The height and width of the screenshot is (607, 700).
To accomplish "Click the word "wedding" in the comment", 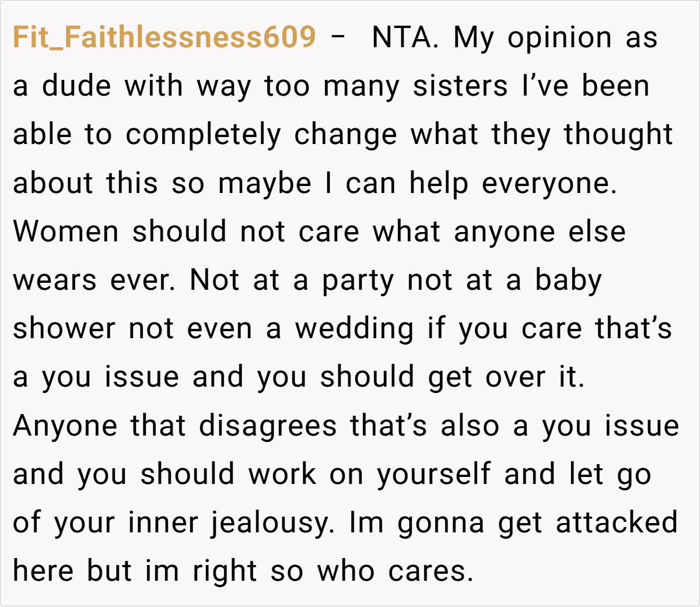I will coord(354,328).
